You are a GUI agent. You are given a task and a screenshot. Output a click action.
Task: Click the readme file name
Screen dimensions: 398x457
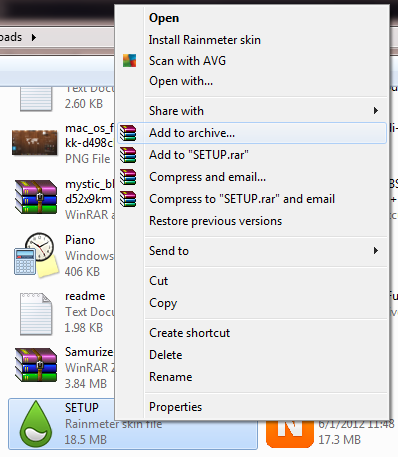coord(85,296)
